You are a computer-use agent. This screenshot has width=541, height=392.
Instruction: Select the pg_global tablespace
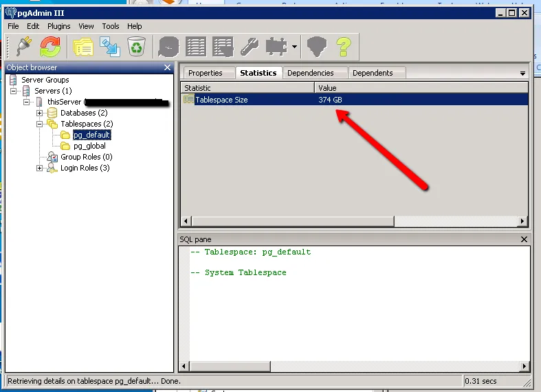point(89,146)
